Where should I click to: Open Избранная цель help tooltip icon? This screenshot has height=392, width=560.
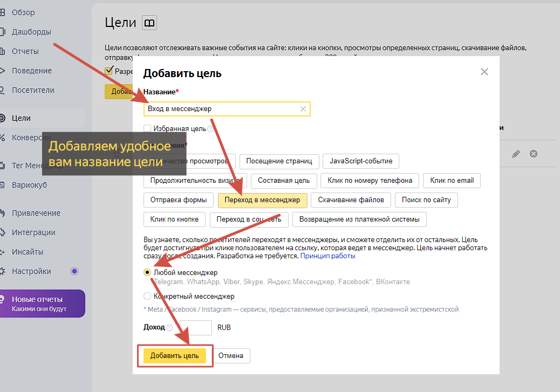click(x=210, y=129)
